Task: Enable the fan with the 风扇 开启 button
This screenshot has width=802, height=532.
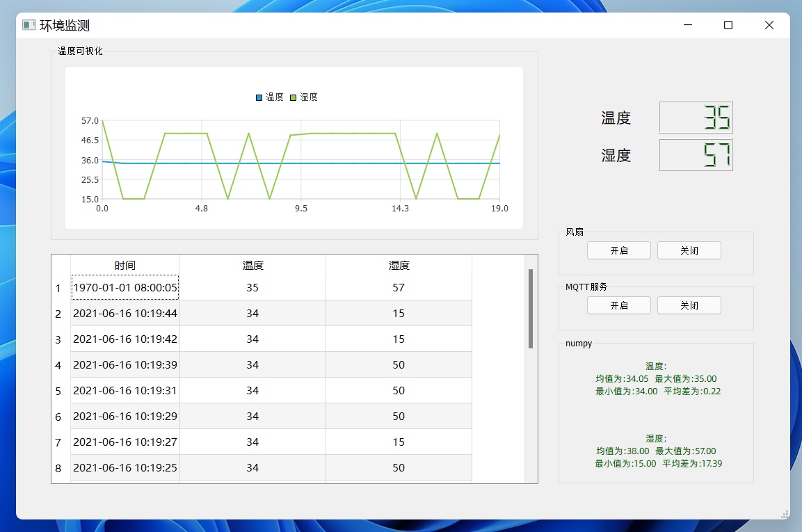Action: [618, 250]
